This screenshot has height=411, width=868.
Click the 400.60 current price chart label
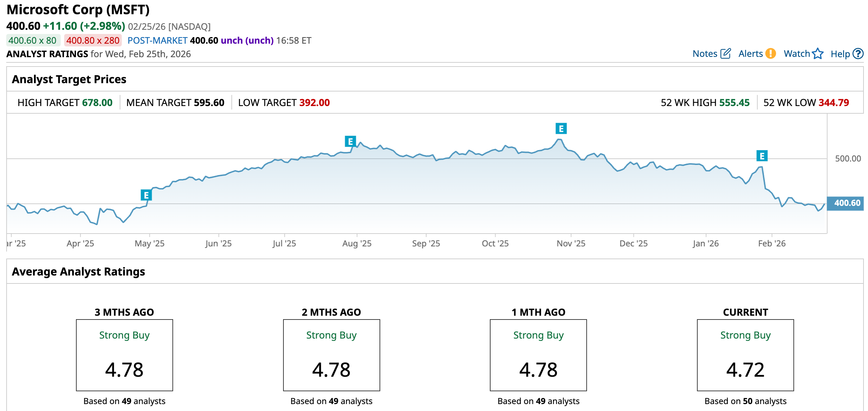pyautogui.click(x=846, y=203)
